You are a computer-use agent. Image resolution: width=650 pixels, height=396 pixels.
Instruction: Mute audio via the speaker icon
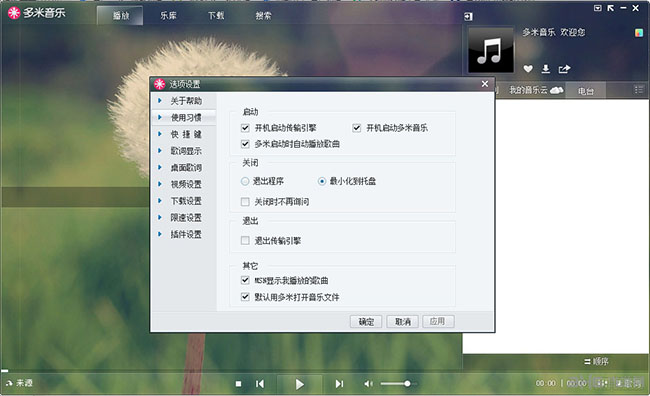(368, 384)
